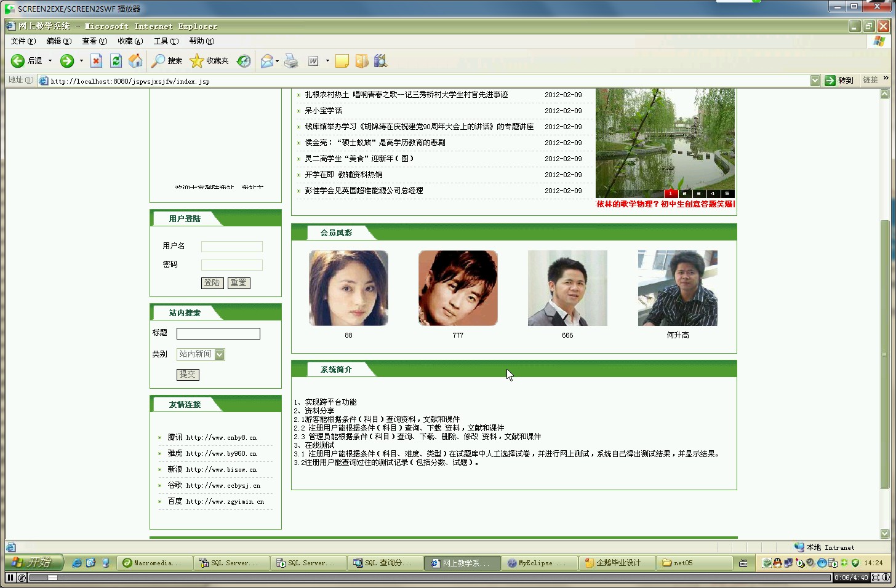Click the Edit with Word toolbar icon
This screenshot has height=588, width=896.
pyautogui.click(x=313, y=61)
